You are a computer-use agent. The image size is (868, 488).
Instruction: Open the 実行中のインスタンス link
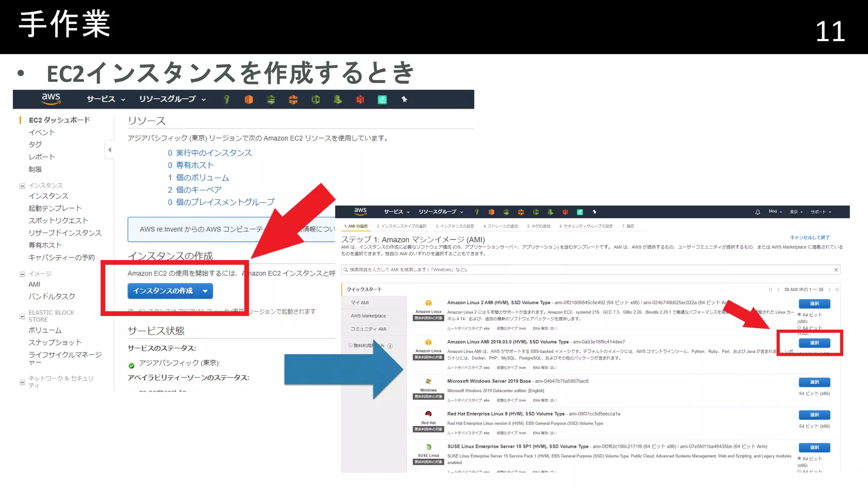point(214,153)
